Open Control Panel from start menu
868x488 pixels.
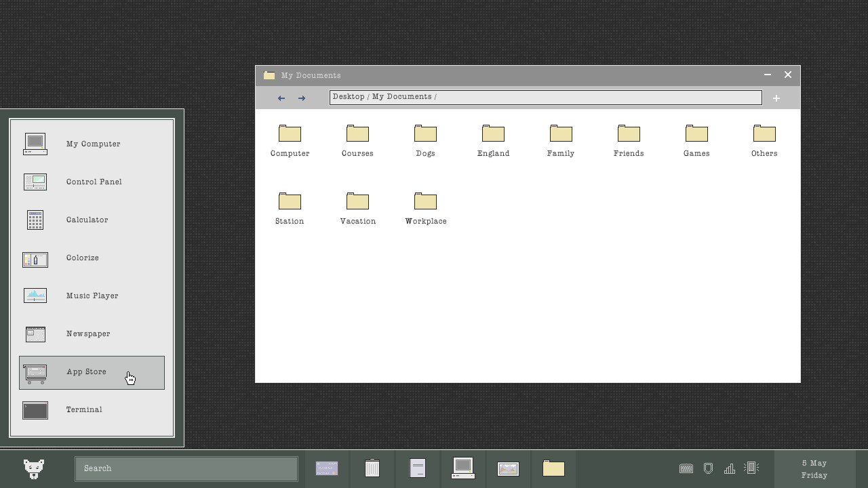pos(94,182)
